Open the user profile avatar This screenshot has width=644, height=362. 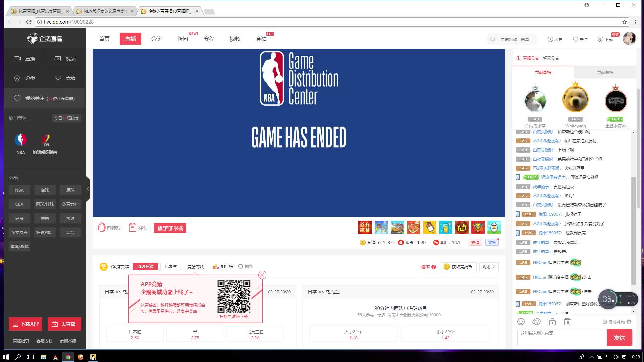click(x=629, y=39)
